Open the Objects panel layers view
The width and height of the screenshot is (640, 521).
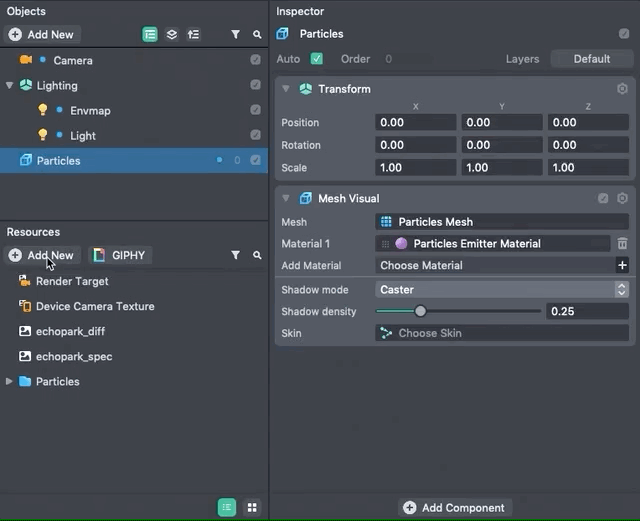(172, 35)
